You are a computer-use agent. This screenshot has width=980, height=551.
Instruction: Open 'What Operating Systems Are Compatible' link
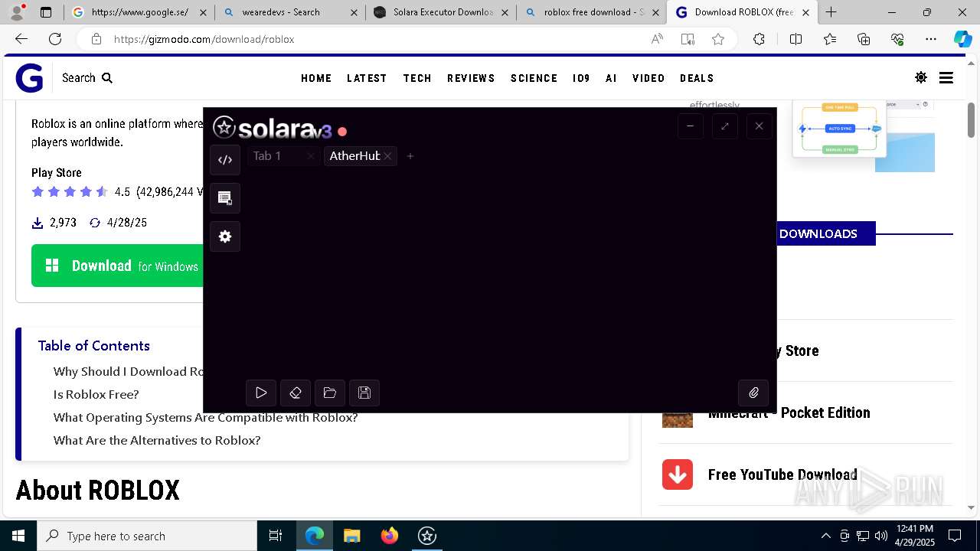pyautogui.click(x=205, y=417)
